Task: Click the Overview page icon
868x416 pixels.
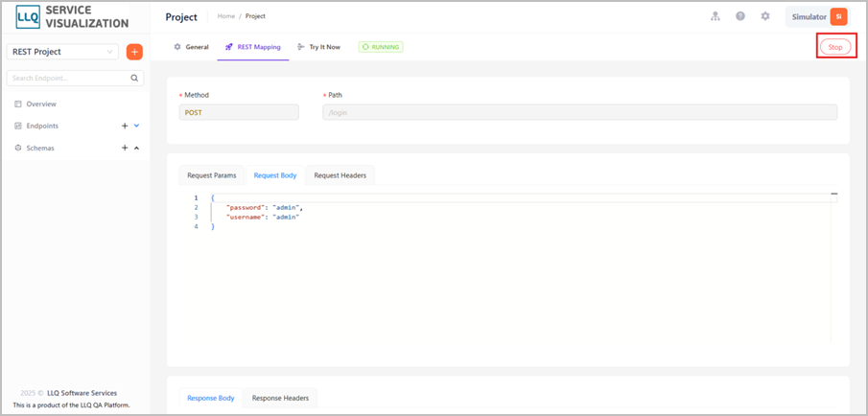Action: click(17, 104)
